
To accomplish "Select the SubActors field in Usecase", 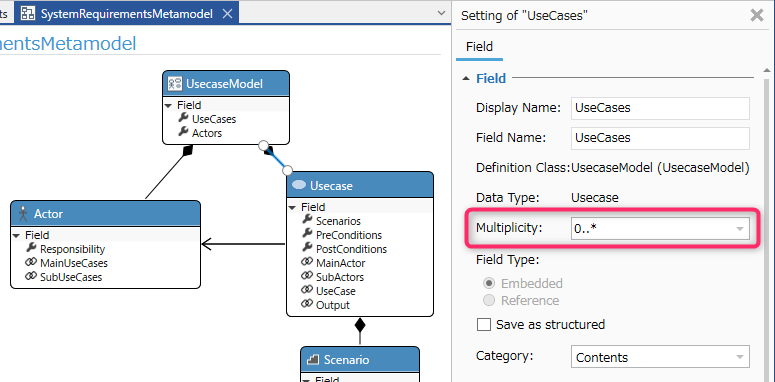I will pyautogui.click(x=340, y=277).
